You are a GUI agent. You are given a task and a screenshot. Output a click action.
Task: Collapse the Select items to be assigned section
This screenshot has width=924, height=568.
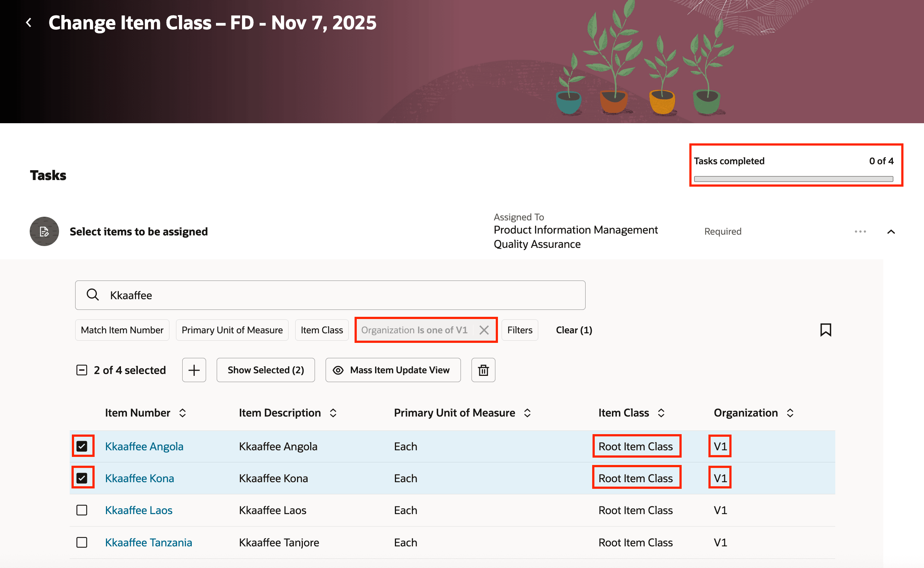(892, 231)
